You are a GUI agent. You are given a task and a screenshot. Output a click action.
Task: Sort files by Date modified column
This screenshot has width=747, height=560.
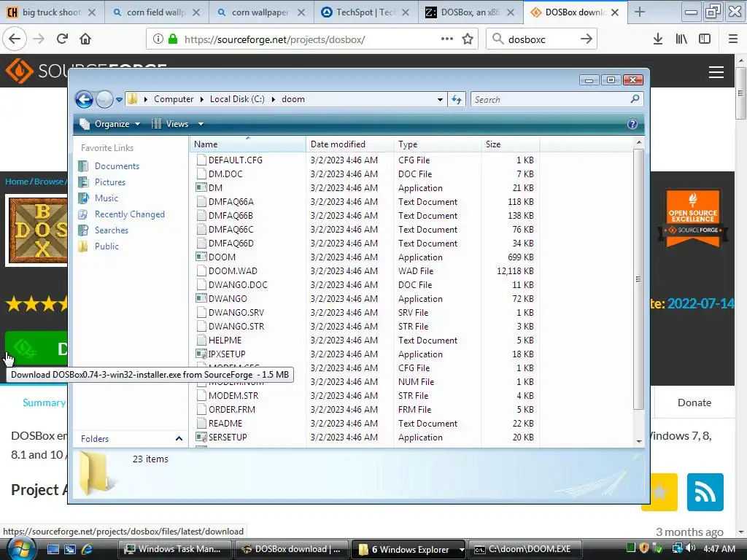[x=349, y=144]
